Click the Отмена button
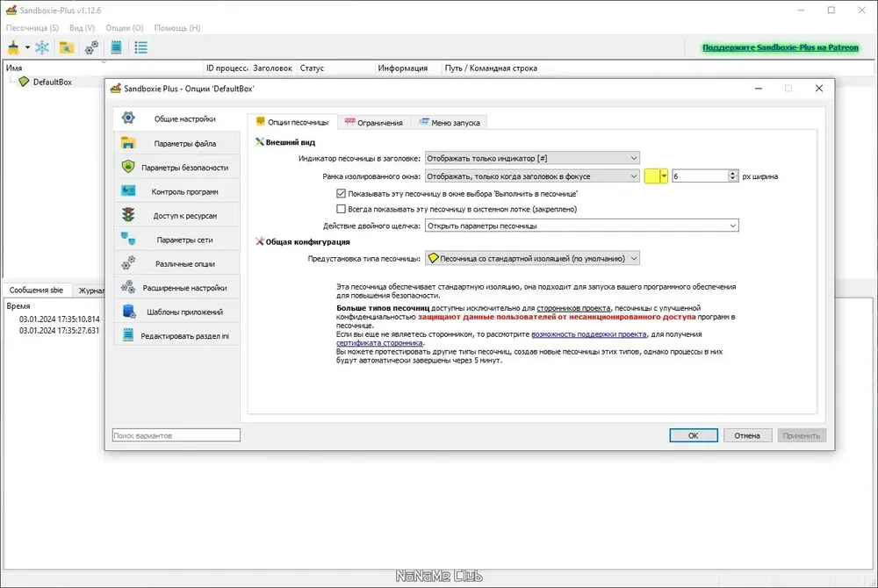Viewport: 878px width, 588px height. [x=747, y=435]
